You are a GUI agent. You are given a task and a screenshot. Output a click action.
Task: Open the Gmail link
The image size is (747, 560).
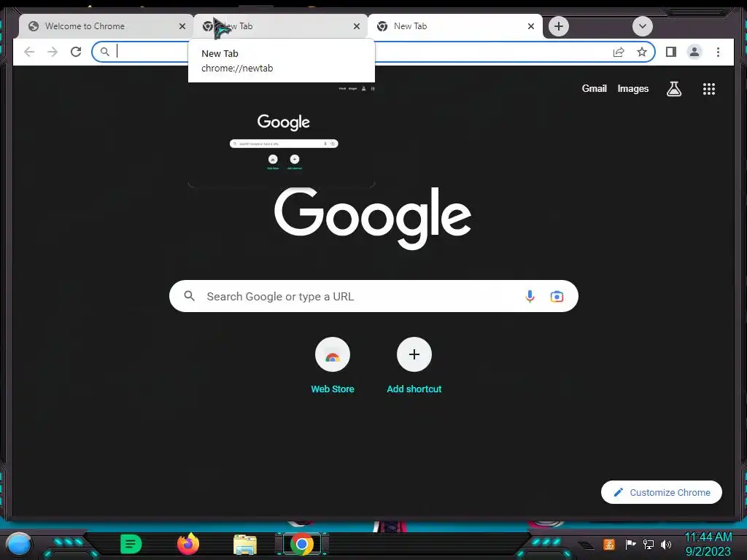(x=594, y=88)
